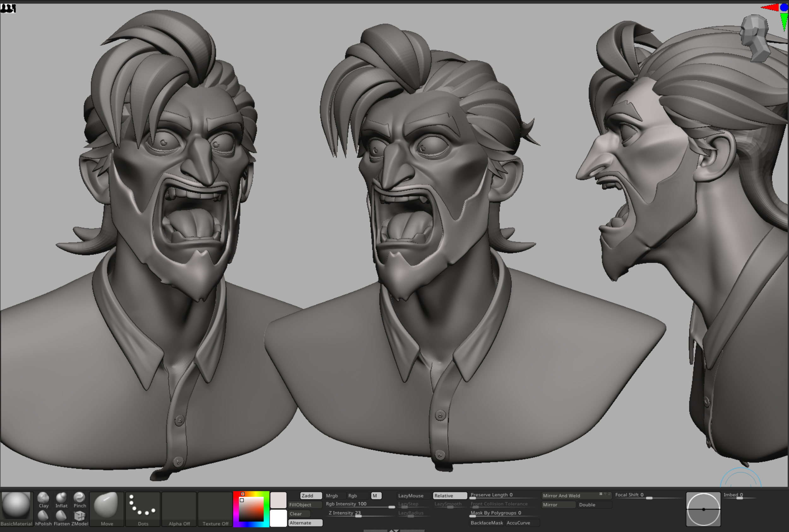789x532 pixels.
Task: Toggle the Alternate color button
Action: point(305,523)
